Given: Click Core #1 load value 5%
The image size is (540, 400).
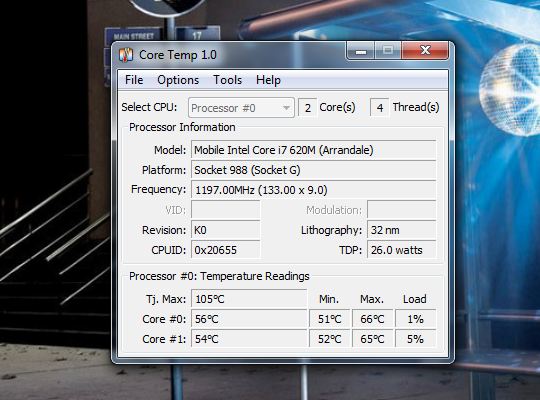Looking at the screenshot, I should [415, 339].
